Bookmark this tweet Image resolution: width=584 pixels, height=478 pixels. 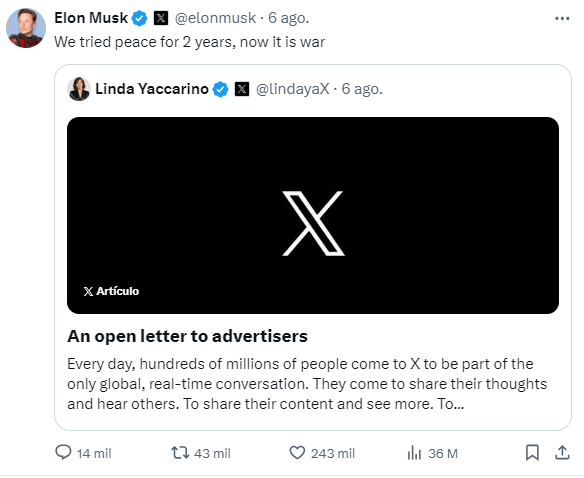pos(532,453)
